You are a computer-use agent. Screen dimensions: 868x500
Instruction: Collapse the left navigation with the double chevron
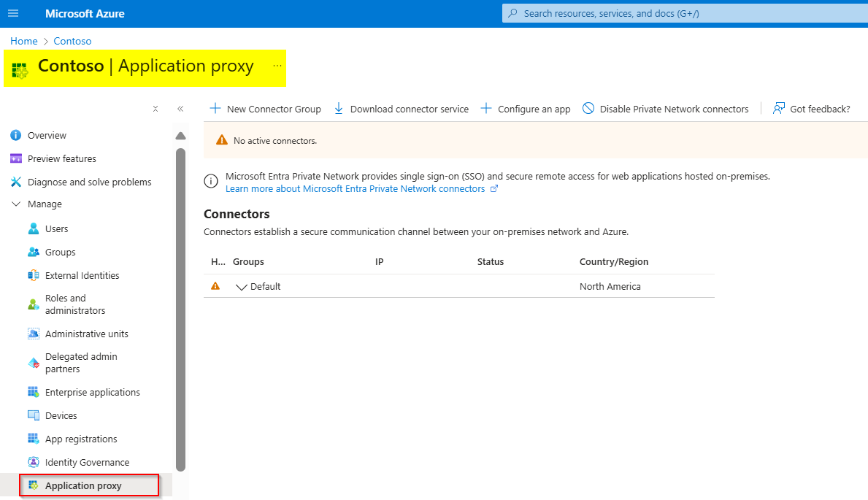[180, 109]
